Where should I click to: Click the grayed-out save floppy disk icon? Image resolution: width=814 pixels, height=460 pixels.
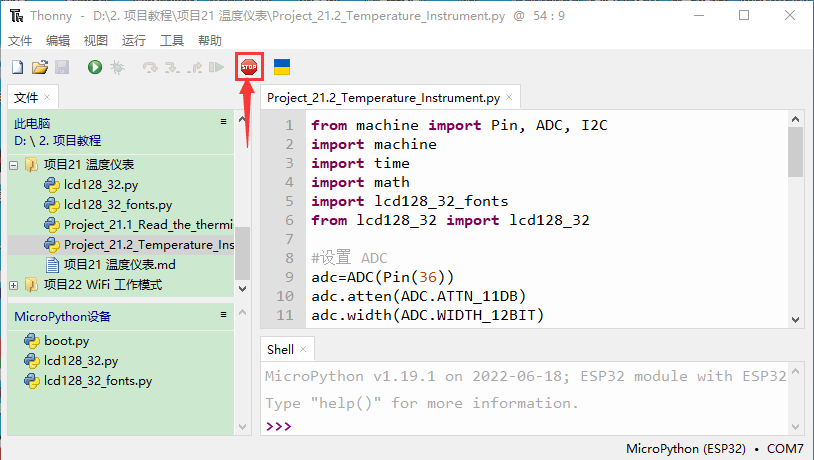(62, 67)
